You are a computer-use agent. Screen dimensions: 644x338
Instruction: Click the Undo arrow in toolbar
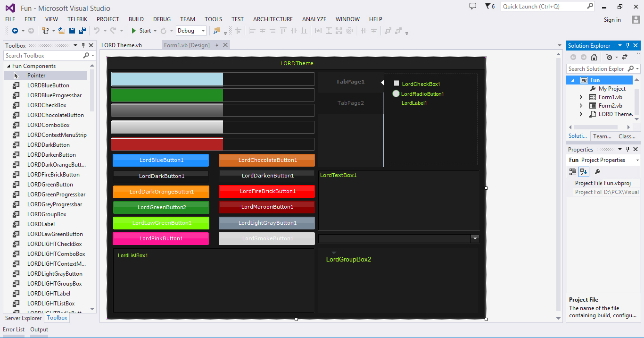(x=97, y=31)
